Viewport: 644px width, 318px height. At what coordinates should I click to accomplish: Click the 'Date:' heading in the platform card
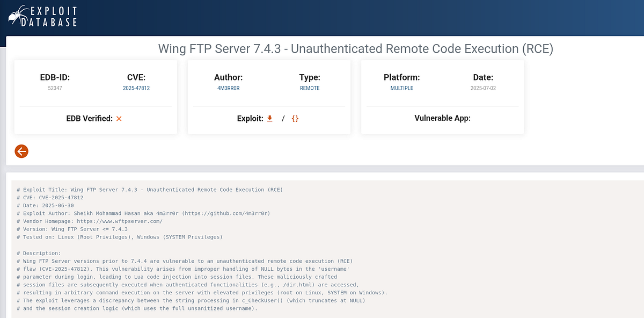click(x=483, y=77)
